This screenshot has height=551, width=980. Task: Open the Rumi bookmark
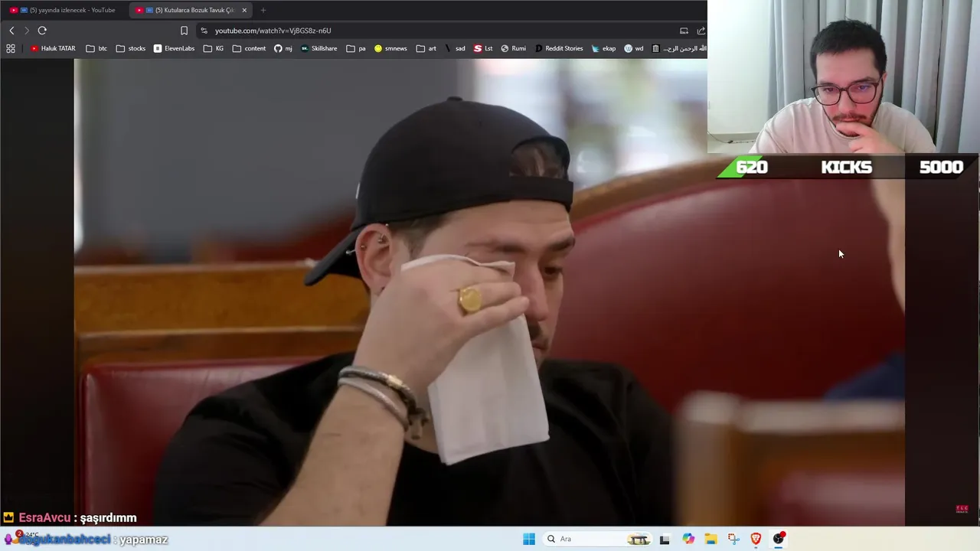pyautogui.click(x=513, y=48)
